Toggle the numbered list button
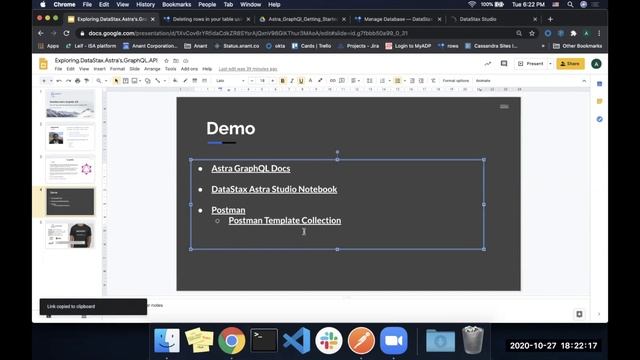Screen dimensions: 640x360 [382, 81]
